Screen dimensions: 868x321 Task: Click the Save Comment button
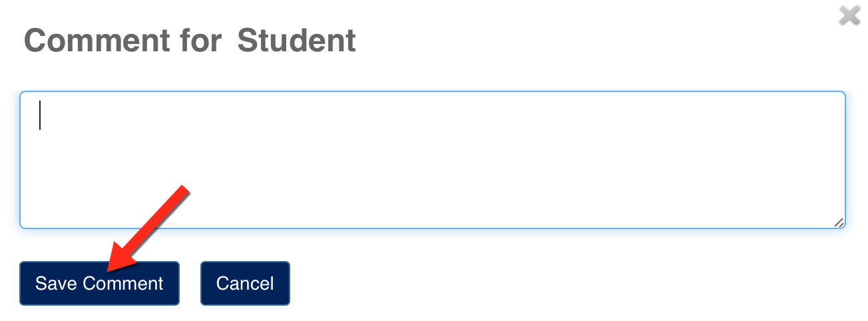click(x=99, y=283)
